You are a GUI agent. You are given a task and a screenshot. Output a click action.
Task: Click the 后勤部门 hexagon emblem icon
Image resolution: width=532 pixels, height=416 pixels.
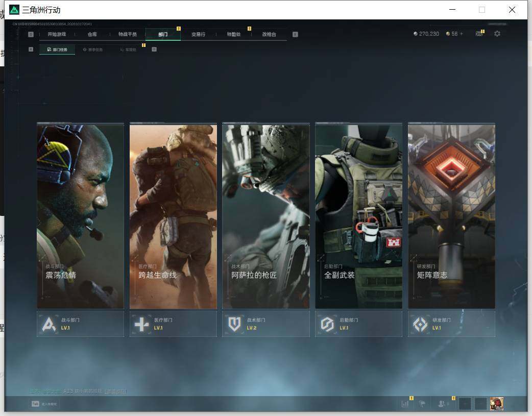(x=327, y=324)
